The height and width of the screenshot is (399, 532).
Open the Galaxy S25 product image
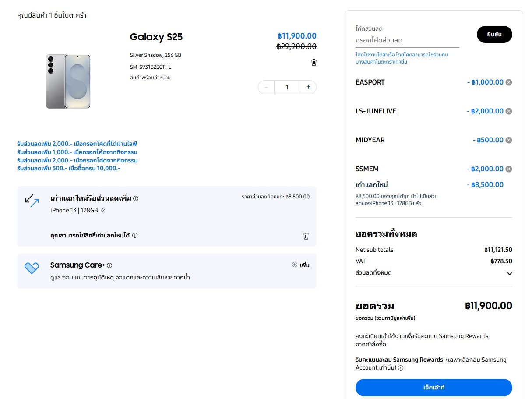click(68, 81)
